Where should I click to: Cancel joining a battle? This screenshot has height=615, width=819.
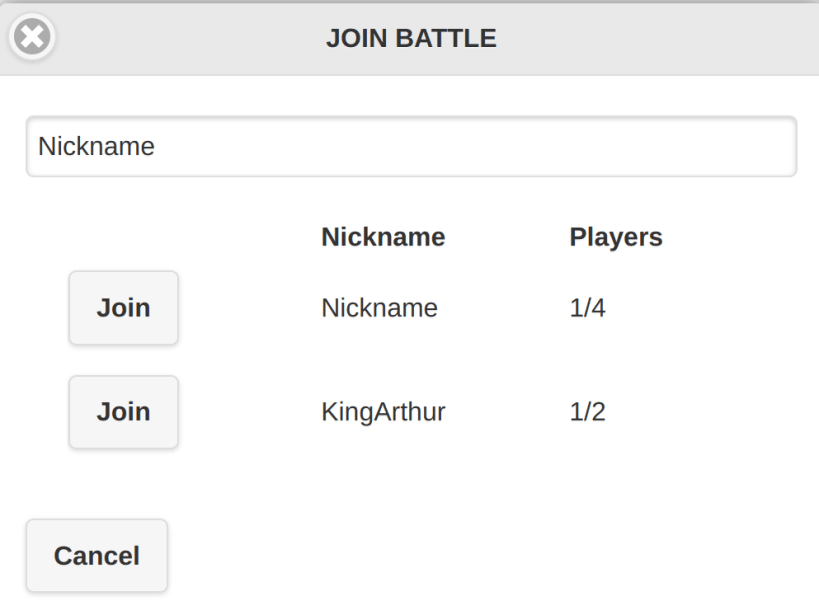tap(96, 556)
